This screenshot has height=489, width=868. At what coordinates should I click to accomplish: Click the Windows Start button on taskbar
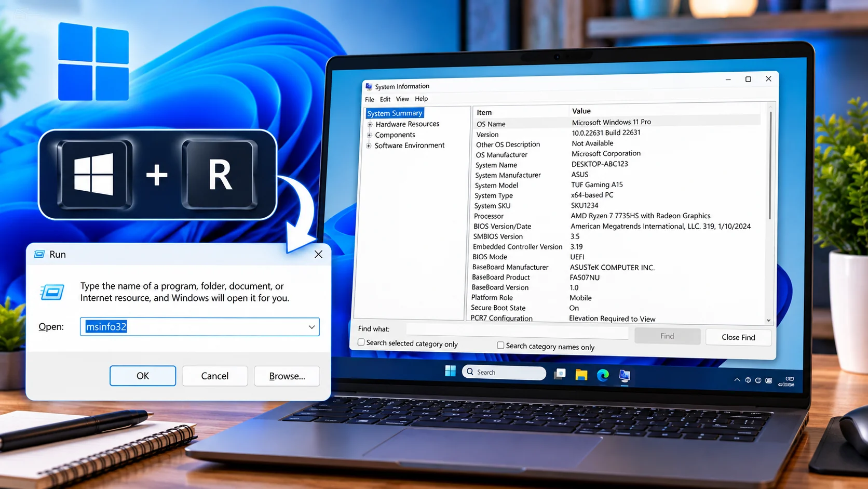[x=450, y=371]
